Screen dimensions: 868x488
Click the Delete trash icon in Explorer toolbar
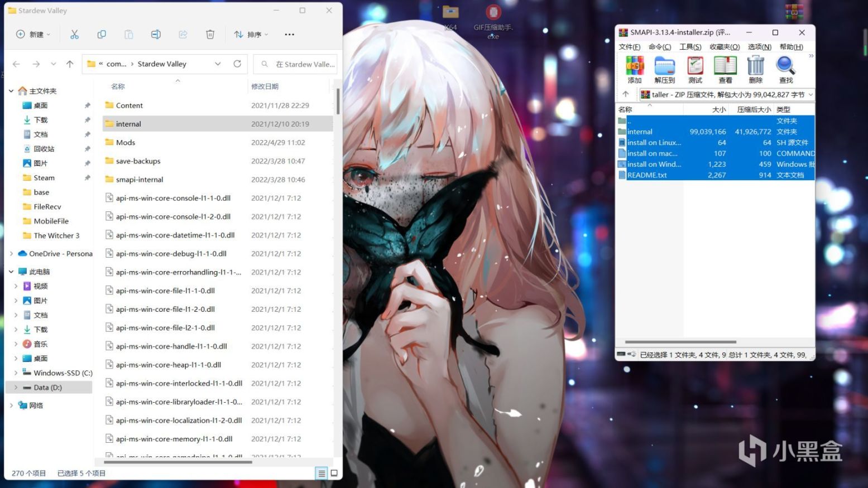pyautogui.click(x=210, y=35)
